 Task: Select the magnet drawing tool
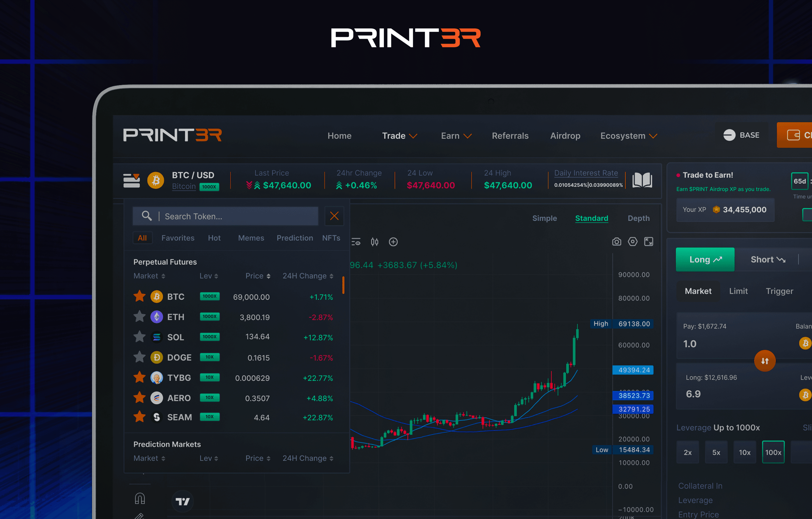(140, 498)
